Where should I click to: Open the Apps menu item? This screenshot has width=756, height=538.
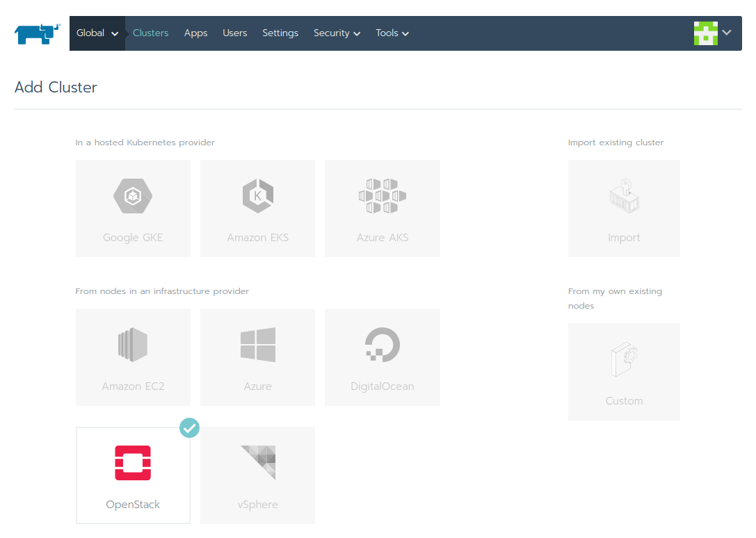195,33
